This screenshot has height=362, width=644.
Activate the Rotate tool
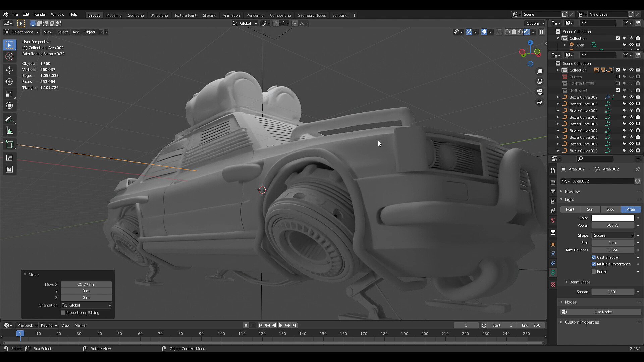click(9, 82)
